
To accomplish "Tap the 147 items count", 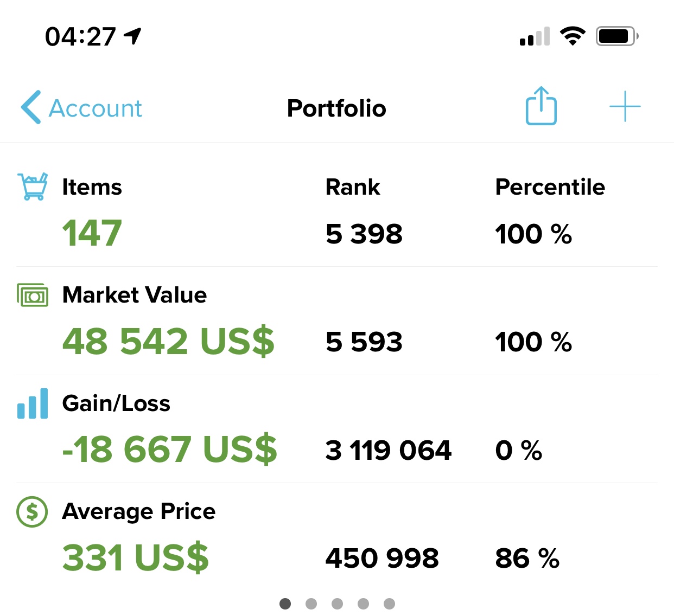I will pyautogui.click(x=92, y=233).
